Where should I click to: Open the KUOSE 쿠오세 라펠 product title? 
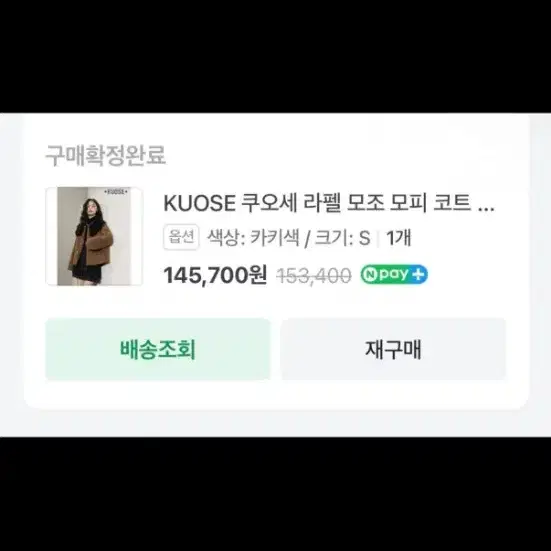coord(329,203)
